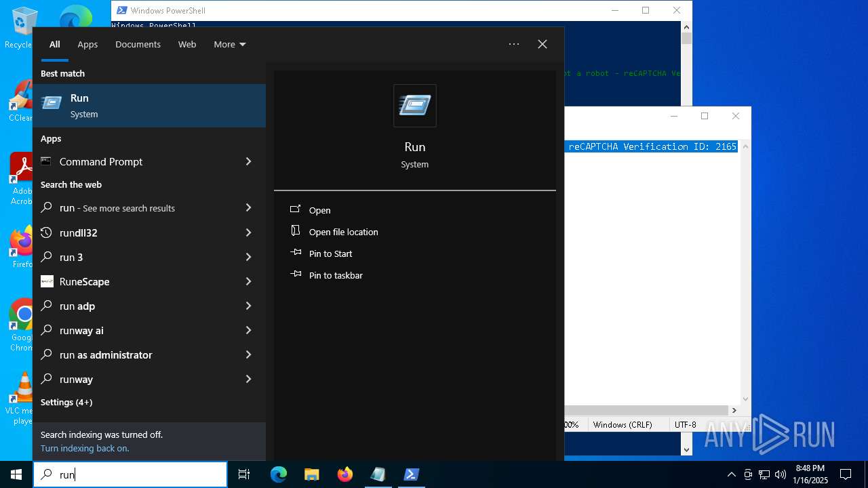
Task: Open the volume tray icon
Action: pyautogui.click(x=781, y=474)
